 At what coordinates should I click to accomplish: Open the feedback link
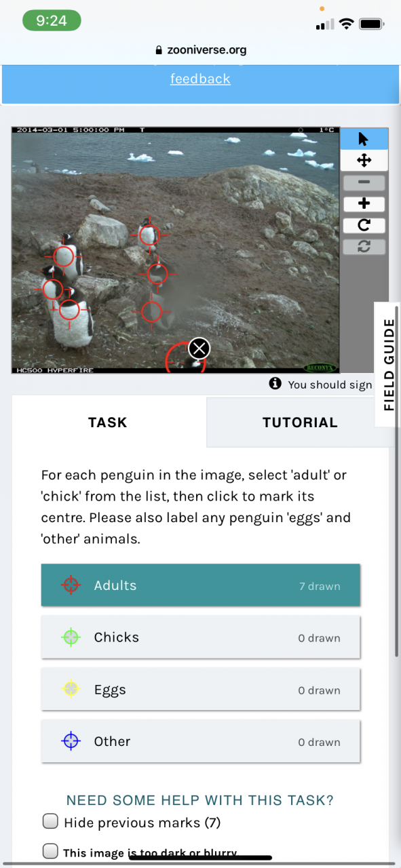click(x=200, y=79)
